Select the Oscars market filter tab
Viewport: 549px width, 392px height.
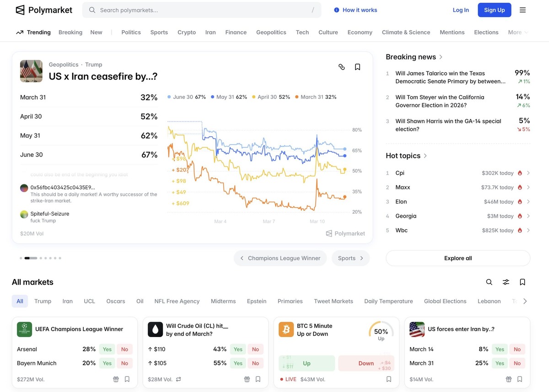click(x=115, y=301)
